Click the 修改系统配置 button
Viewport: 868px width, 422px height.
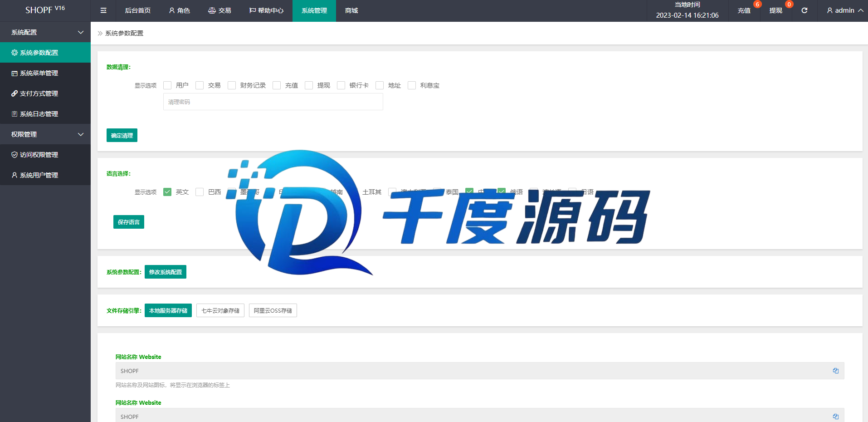[166, 272]
